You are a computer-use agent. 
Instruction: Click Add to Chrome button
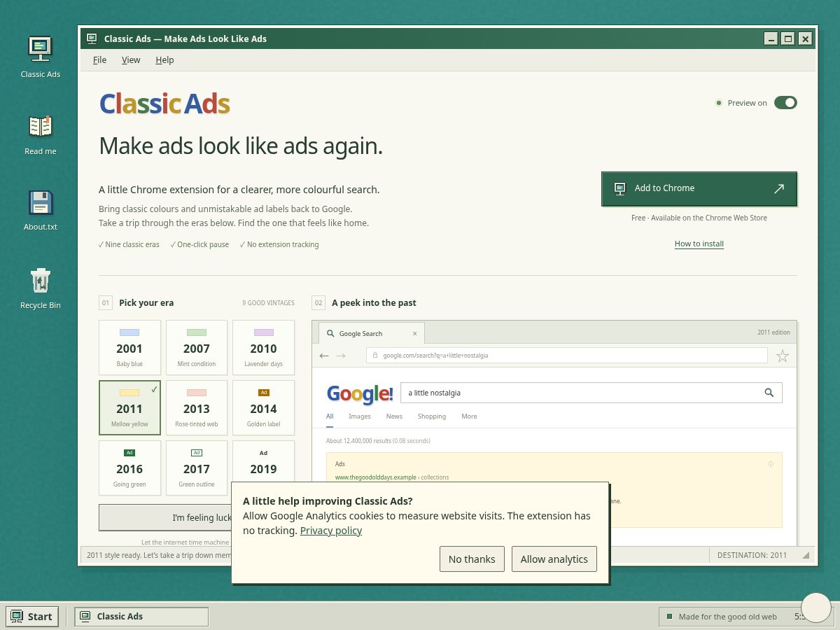[x=699, y=188]
